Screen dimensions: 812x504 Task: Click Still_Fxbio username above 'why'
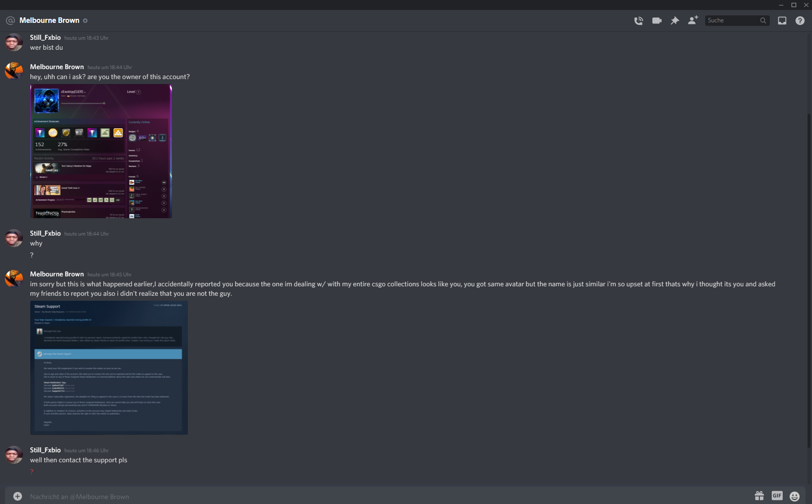click(45, 233)
